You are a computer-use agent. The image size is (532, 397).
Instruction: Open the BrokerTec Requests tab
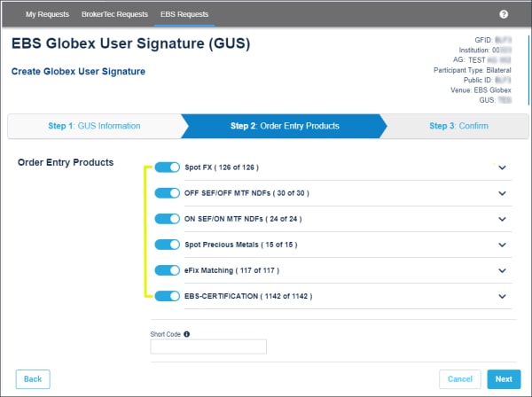(x=112, y=14)
